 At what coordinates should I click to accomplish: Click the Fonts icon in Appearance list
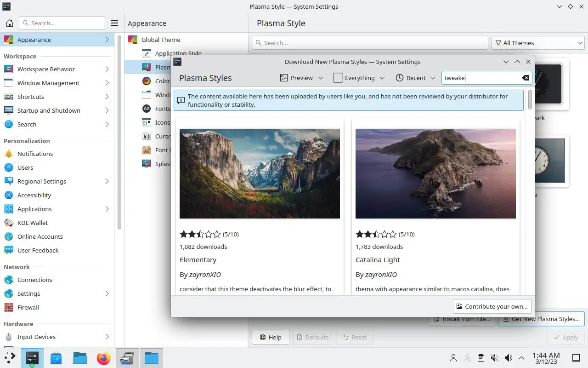pyautogui.click(x=147, y=109)
